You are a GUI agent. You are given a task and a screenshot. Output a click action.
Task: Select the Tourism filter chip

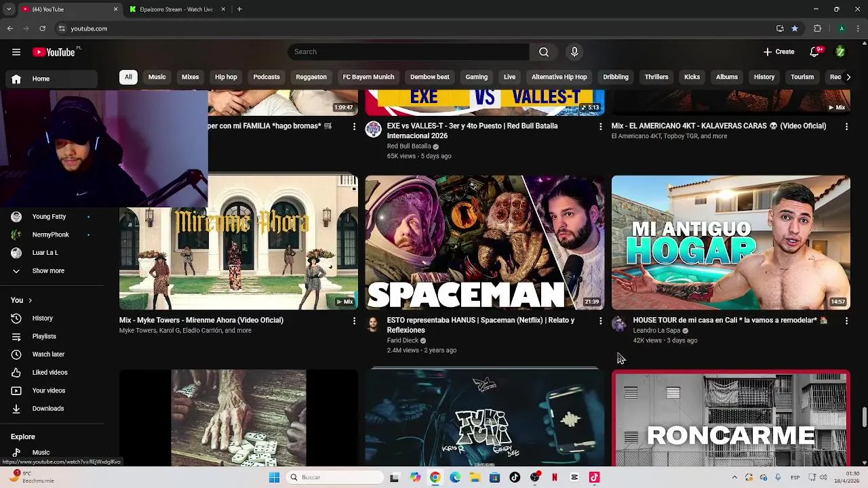[802, 77]
